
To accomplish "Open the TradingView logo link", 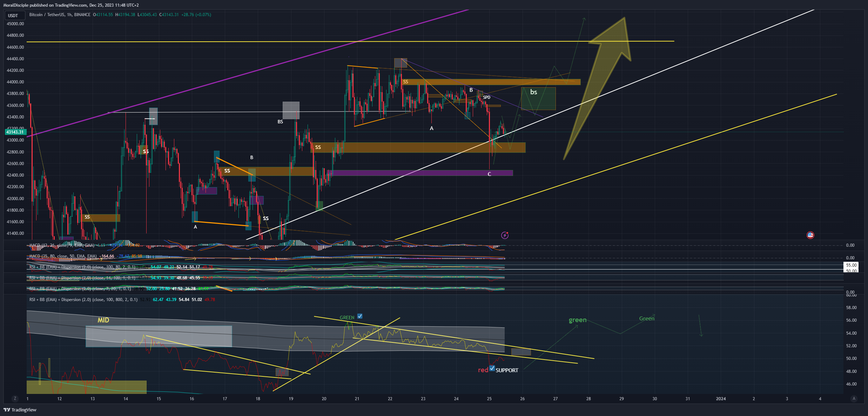I will click(20, 410).
